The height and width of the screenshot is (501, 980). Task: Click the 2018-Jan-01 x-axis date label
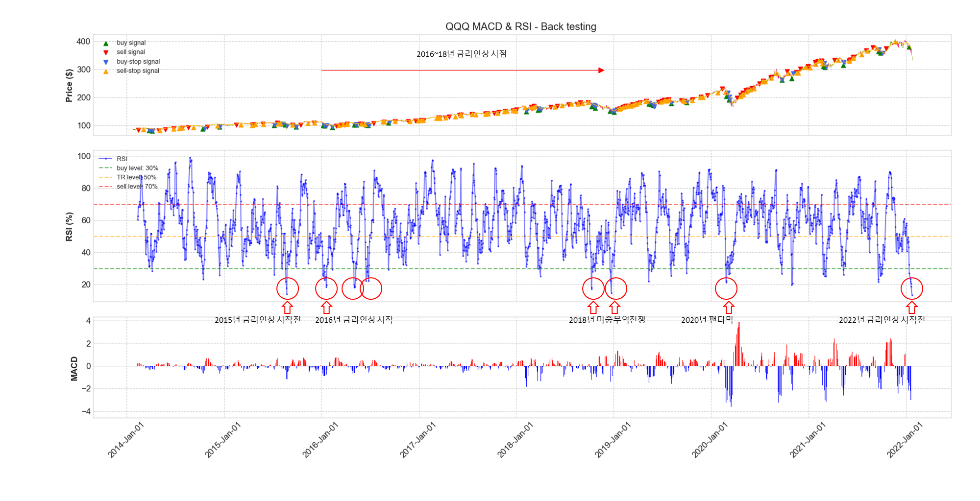pyautogui.click(x=515, y=440)
